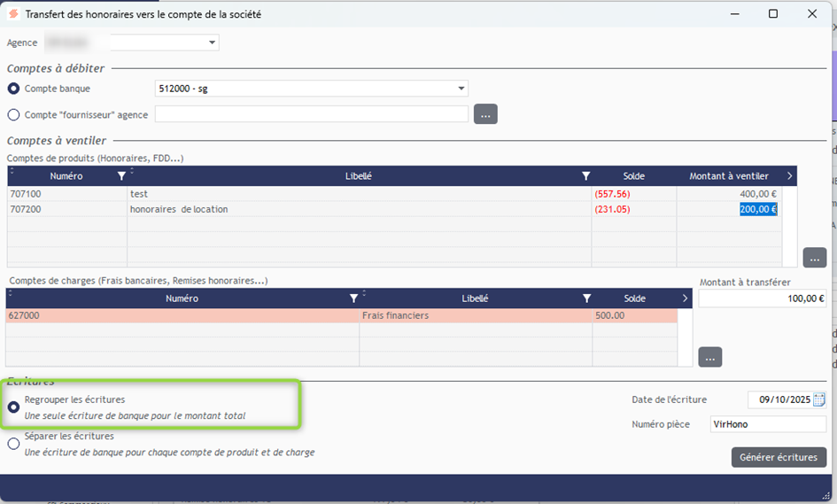The image size is (837, 504).
Task: Click the Montant à ventiler column header
Action: [728, 176]
